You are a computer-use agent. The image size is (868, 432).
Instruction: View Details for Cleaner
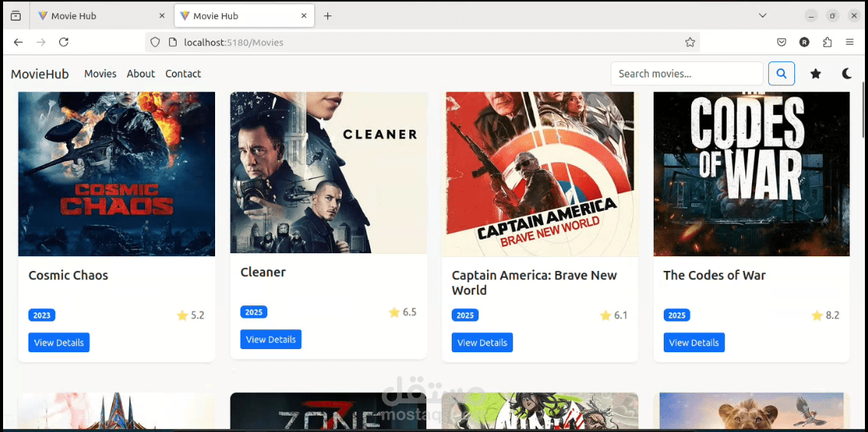(270, 339)
